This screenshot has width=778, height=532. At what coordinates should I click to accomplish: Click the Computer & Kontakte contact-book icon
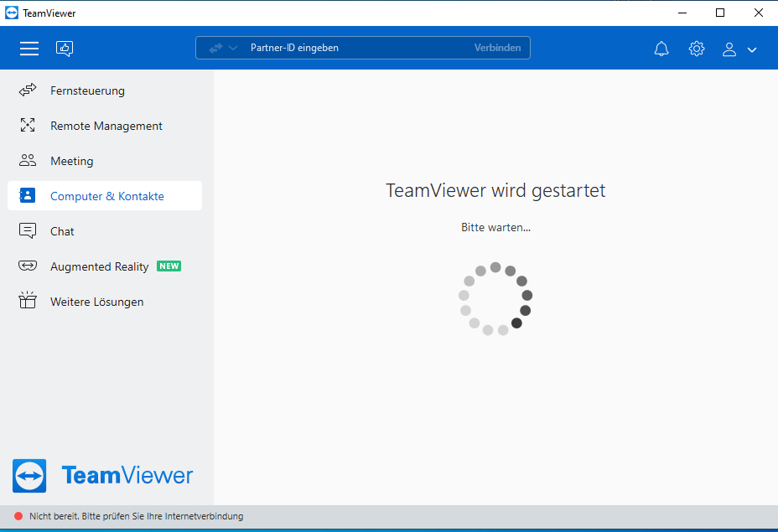28,195
